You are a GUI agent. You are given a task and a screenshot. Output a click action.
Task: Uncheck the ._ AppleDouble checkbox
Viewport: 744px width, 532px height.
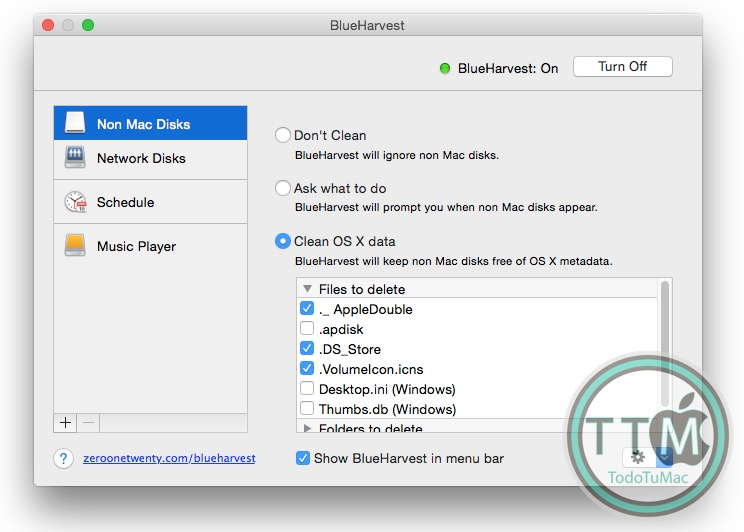click(x=307, y=308)
